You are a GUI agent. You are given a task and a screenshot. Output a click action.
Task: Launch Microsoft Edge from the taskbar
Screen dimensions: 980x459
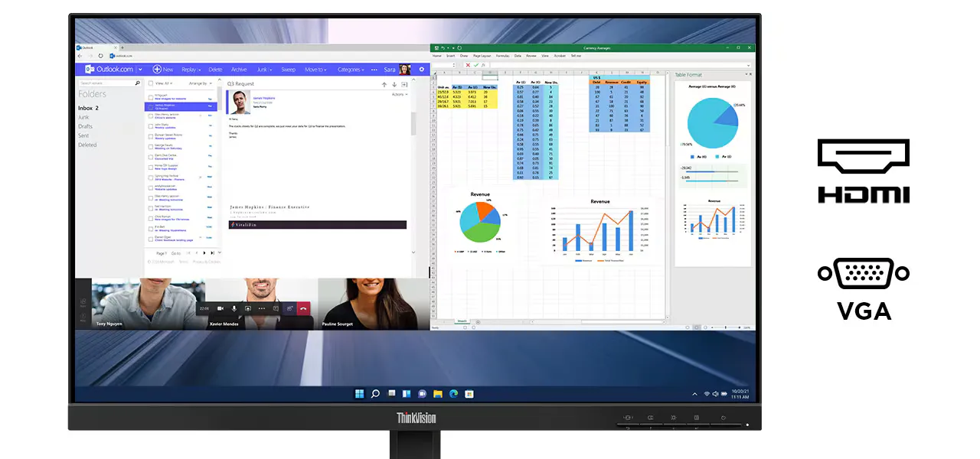(x=454, y=393)
